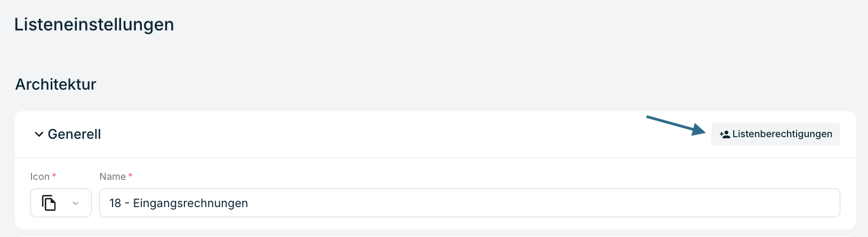Open Listenberechtigungen permissions
The height and width of the screenshot is (237, 868).
(x=775, y=134)
